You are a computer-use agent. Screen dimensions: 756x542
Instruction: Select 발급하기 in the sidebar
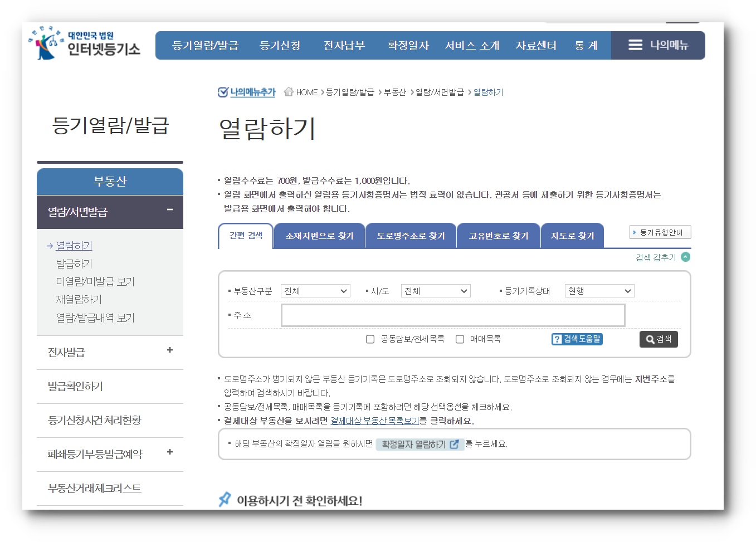click(74, 262)
